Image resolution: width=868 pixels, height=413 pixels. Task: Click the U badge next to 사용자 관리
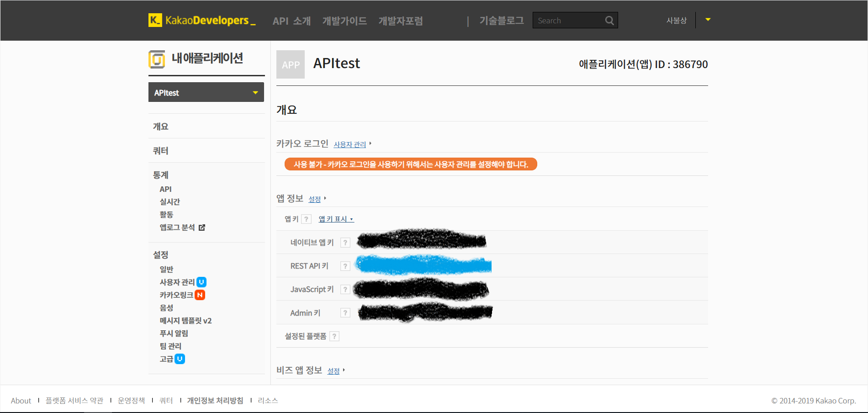pyautogui.click(x=201, y=282)
